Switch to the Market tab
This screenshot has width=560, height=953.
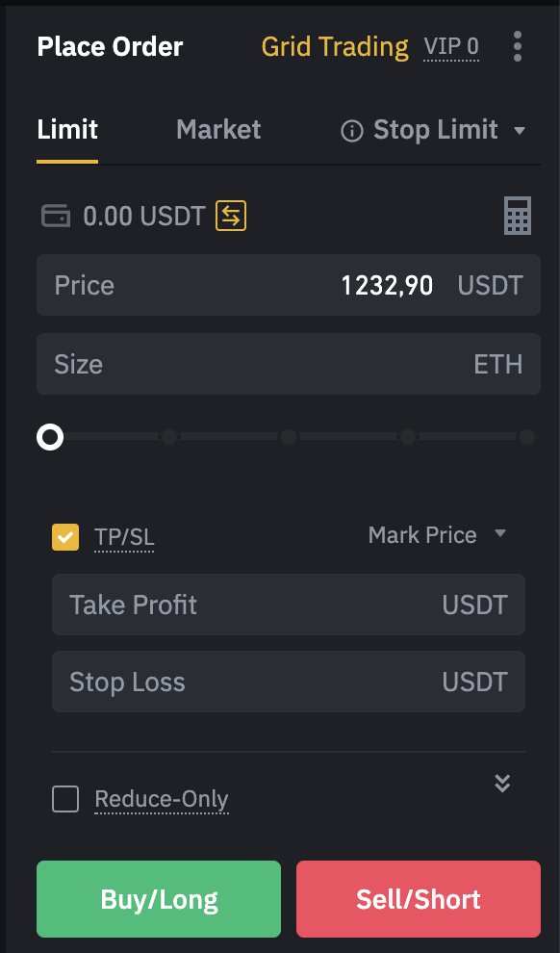[x=218, y=129]
